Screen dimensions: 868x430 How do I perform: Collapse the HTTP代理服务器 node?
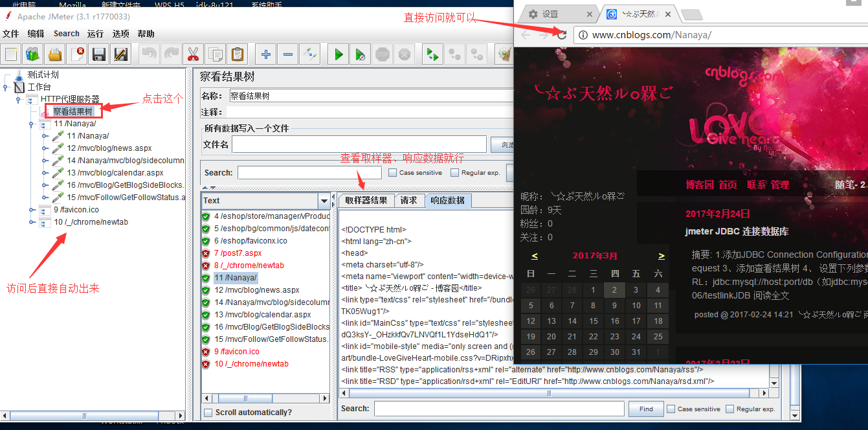point(19,99)
